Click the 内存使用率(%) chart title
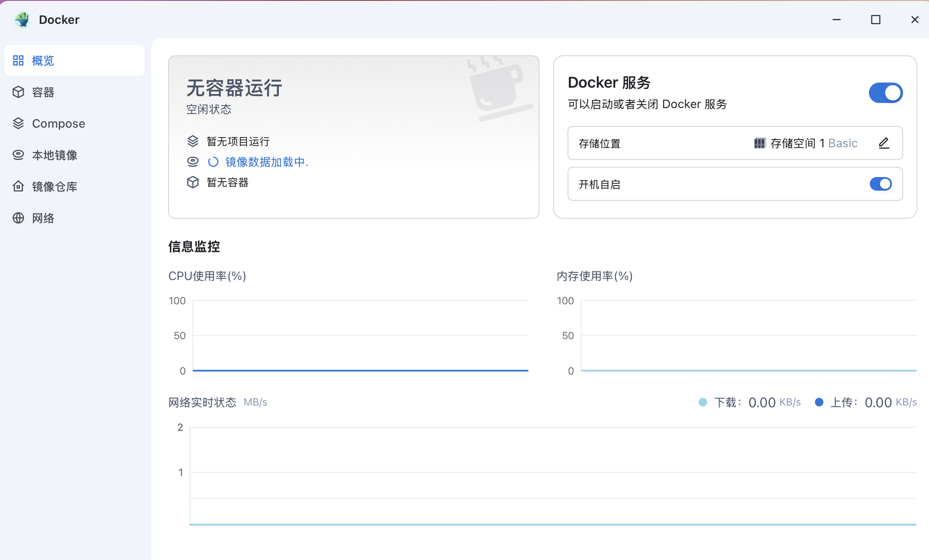This screenshot has height=560, width=929. [595, 276]
